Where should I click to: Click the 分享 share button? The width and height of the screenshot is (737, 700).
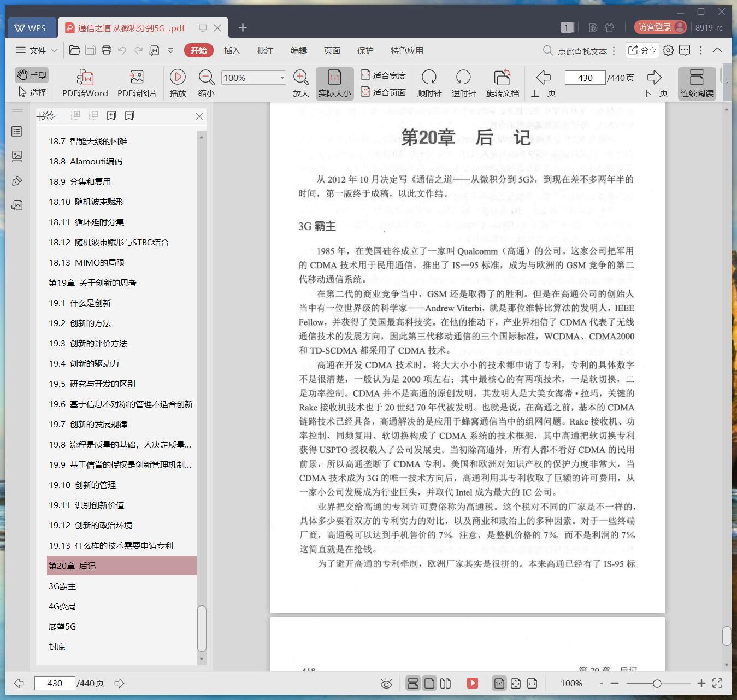click(642, 50)
